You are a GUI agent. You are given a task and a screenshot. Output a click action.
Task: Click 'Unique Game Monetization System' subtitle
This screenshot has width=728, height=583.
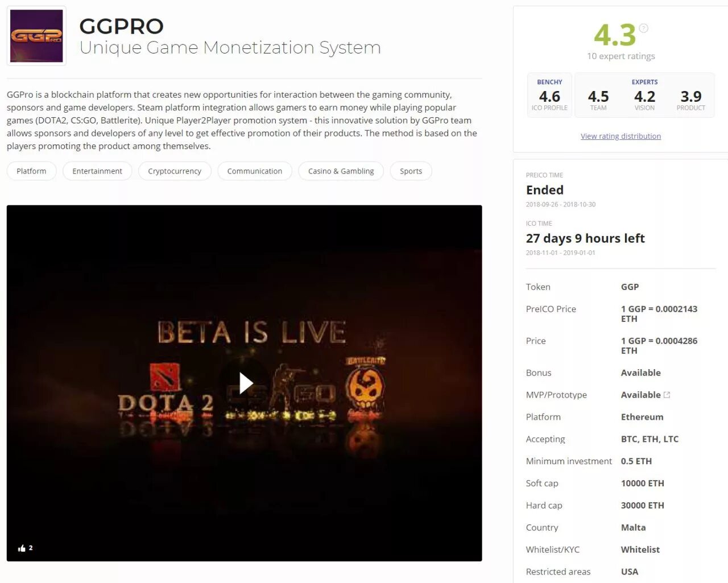[230, 48]
